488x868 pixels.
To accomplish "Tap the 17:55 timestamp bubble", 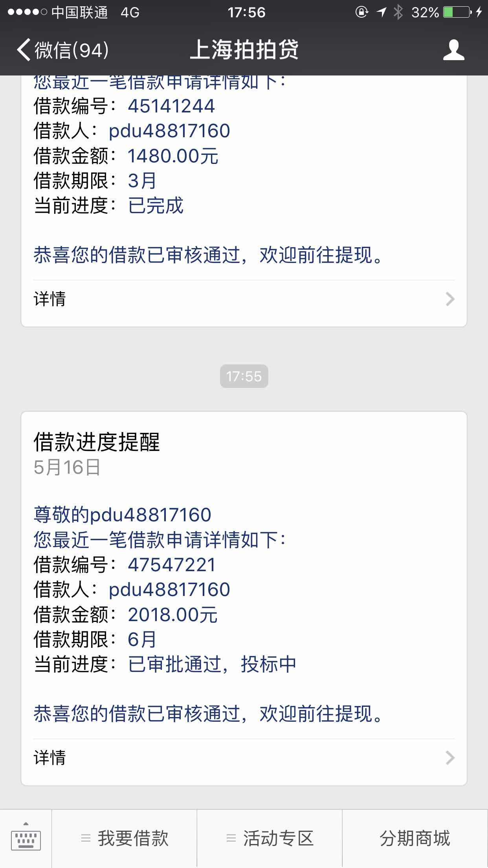I will coord(244,376).
